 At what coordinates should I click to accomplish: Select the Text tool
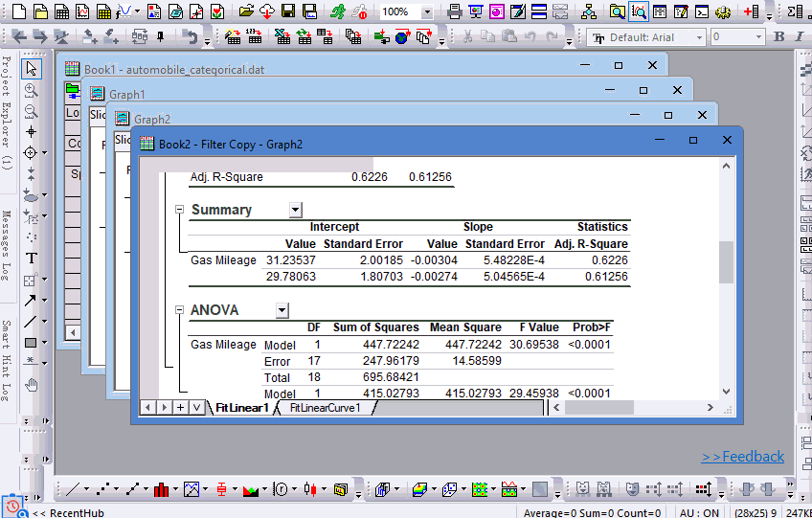pos(32,259)
